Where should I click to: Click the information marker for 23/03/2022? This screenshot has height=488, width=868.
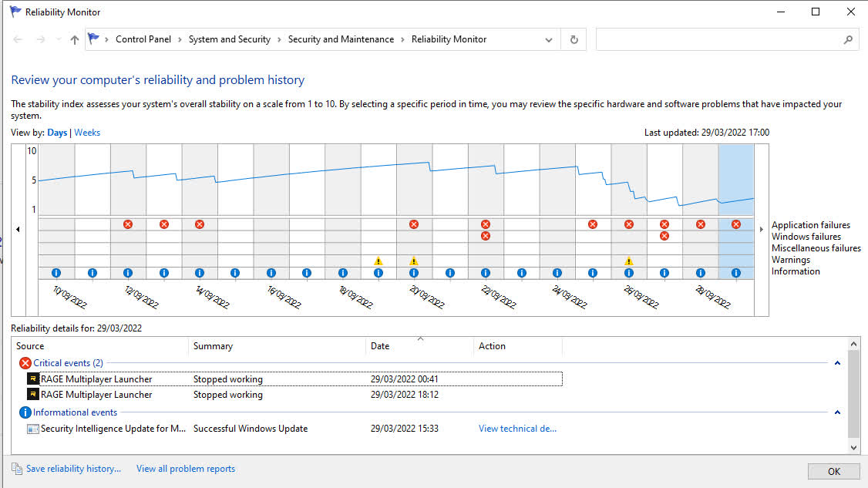point(521,273)
